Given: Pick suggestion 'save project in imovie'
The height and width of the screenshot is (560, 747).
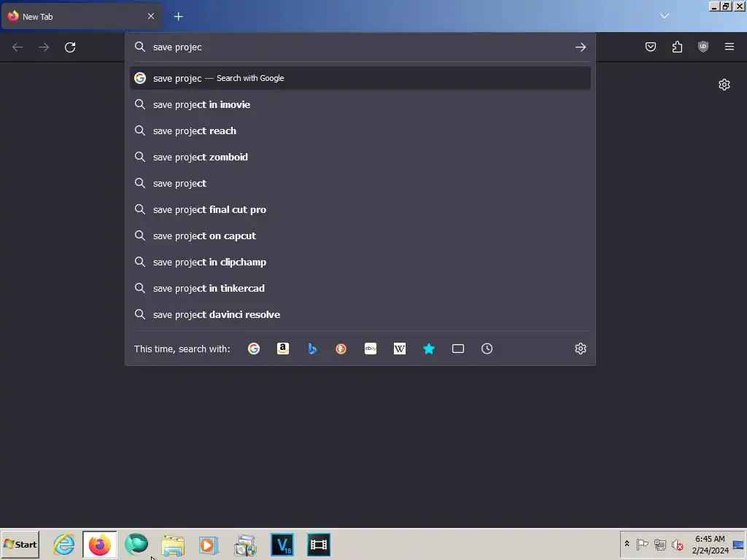Looking at the screenshot, I should (360, 104).
